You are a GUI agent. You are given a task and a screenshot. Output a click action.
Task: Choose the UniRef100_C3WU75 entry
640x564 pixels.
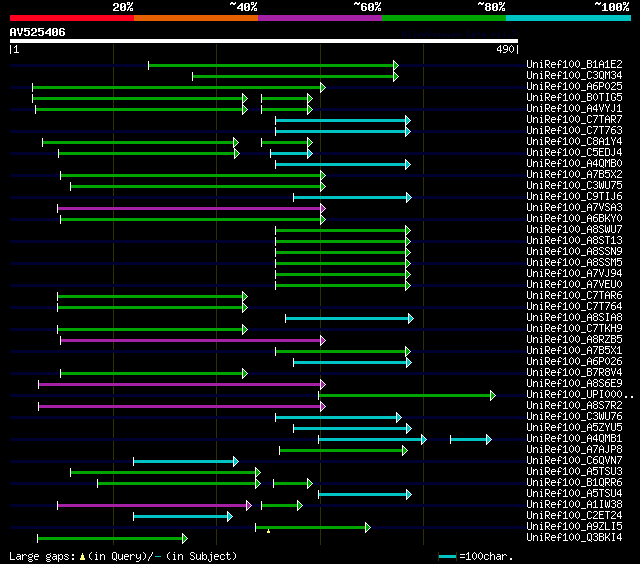click(574, 186)
